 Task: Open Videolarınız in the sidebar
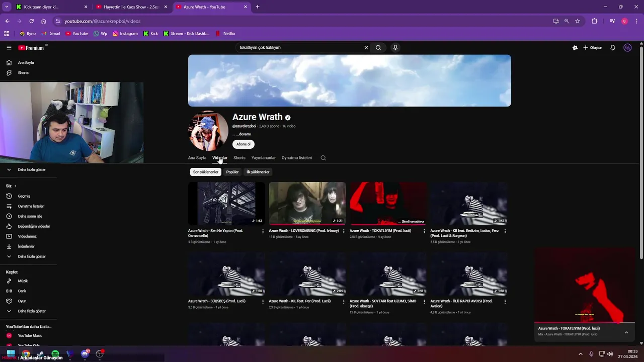[x=28, y=236]
